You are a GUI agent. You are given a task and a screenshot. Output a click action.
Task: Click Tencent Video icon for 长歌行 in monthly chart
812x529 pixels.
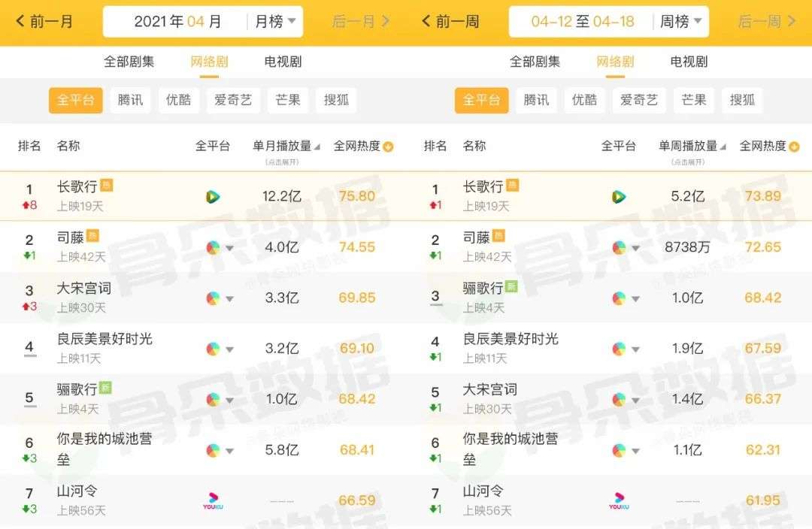pyautogui.click(x=213, y=197)
